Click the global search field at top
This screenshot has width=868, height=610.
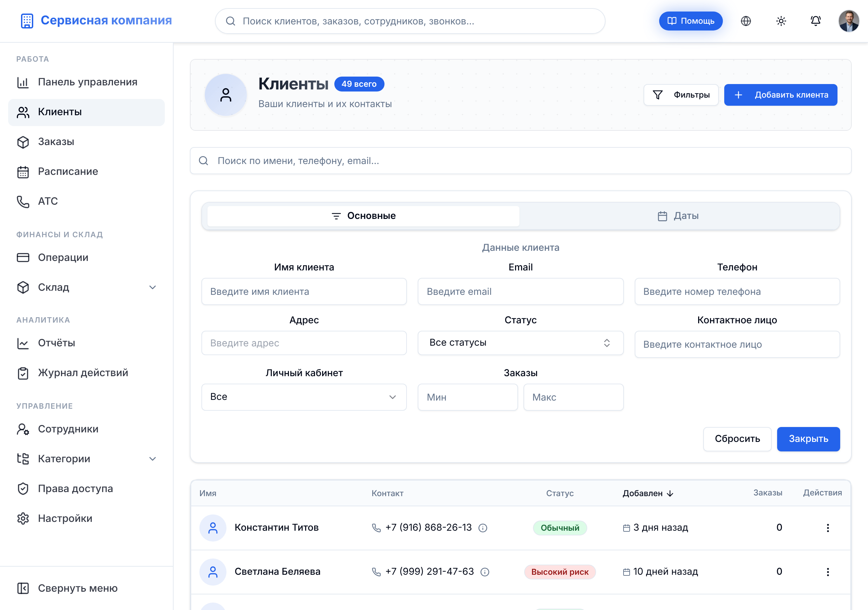click(410, 21)
